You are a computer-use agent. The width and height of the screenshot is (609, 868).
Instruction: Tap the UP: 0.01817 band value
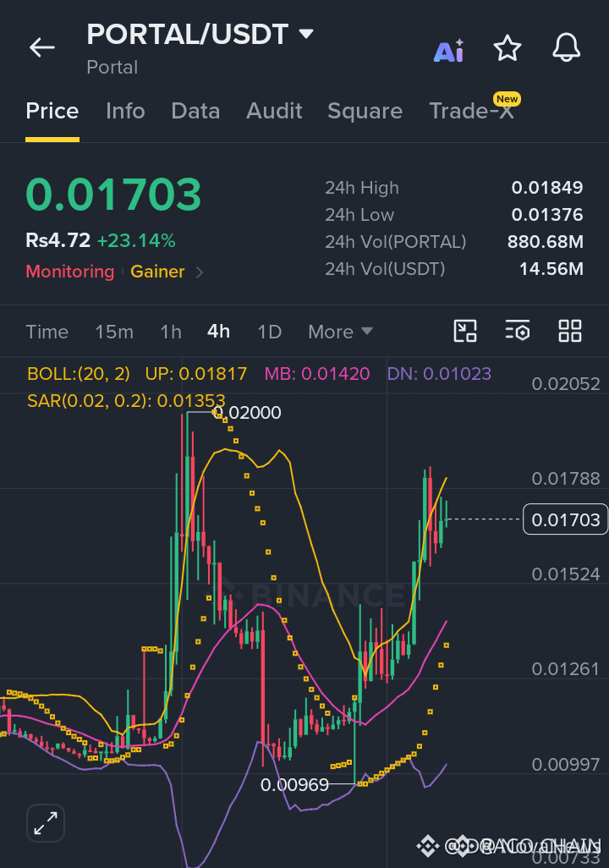point(196,374)
